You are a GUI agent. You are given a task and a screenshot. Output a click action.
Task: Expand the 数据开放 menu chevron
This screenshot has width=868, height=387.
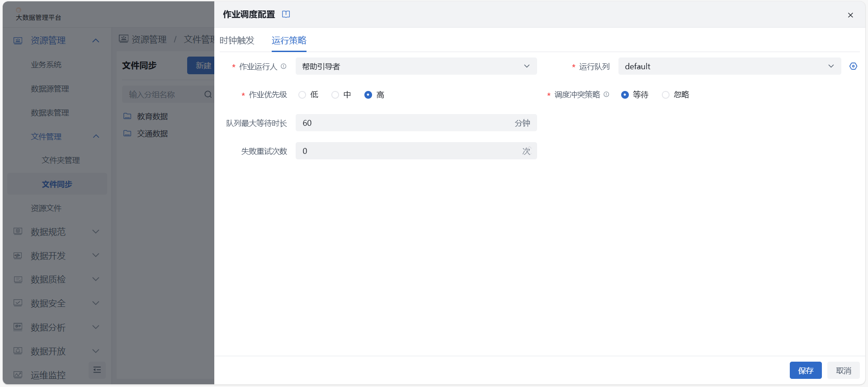click(96, 351)
